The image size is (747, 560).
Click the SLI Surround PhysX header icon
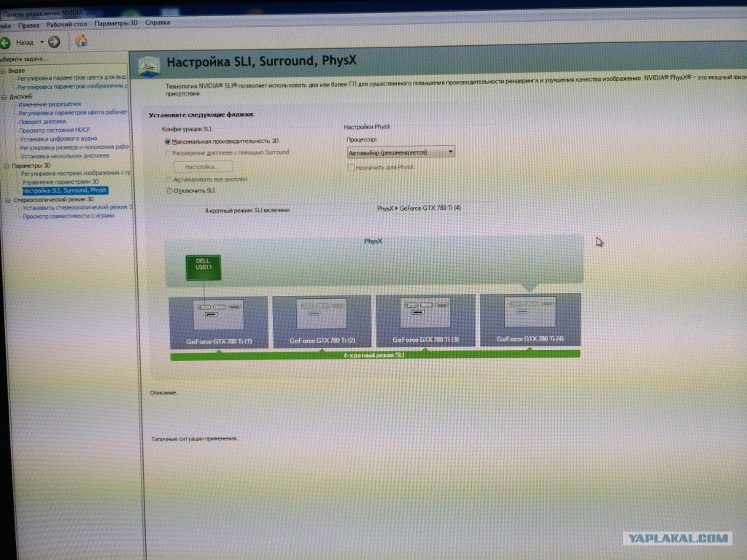tap(149, 66)
